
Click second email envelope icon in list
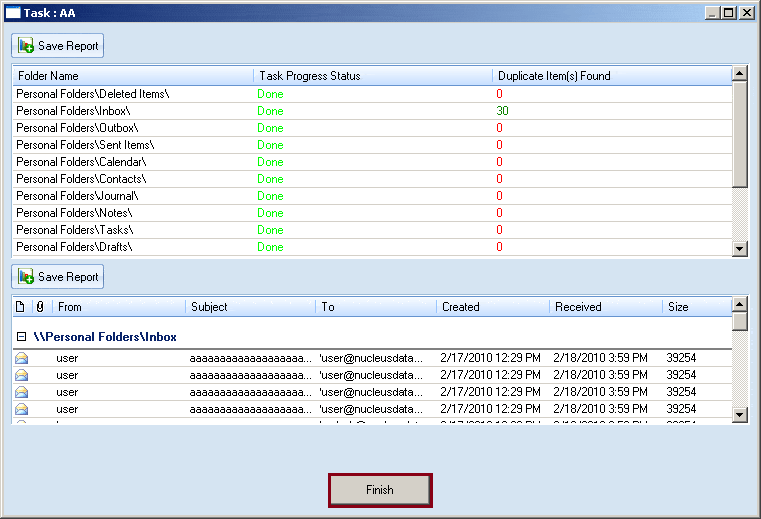[22, 375]
